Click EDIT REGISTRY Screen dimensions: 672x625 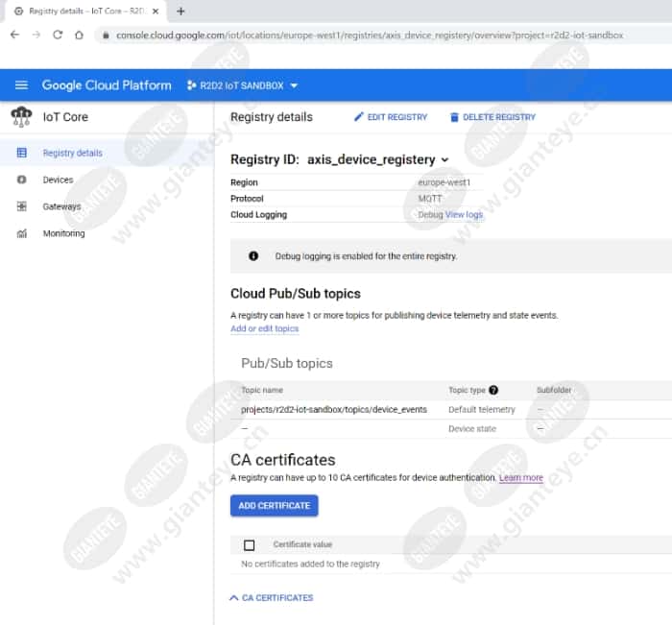pyautogui.click(x=391, y=117)
